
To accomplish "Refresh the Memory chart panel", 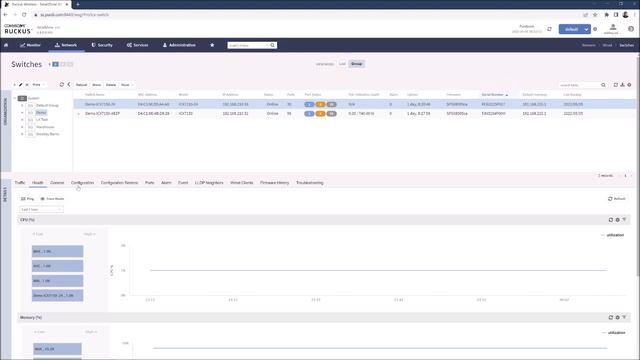I will (x=611, y=317).
